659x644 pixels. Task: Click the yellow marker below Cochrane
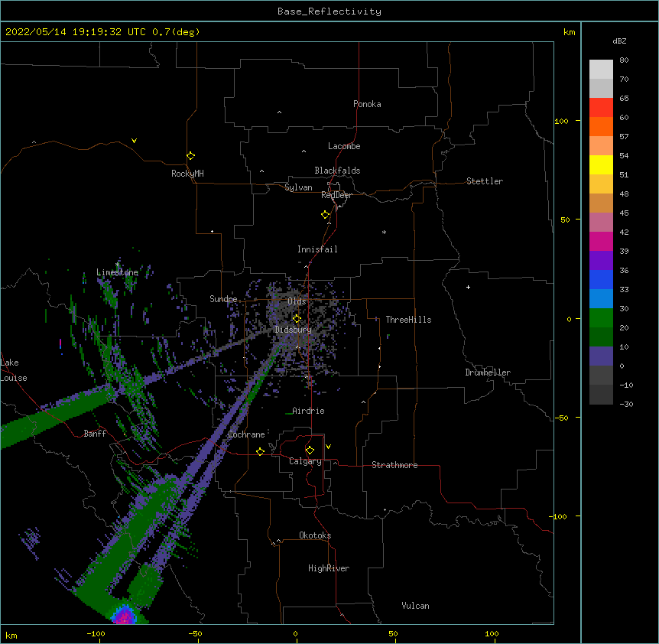coord(260,451)
